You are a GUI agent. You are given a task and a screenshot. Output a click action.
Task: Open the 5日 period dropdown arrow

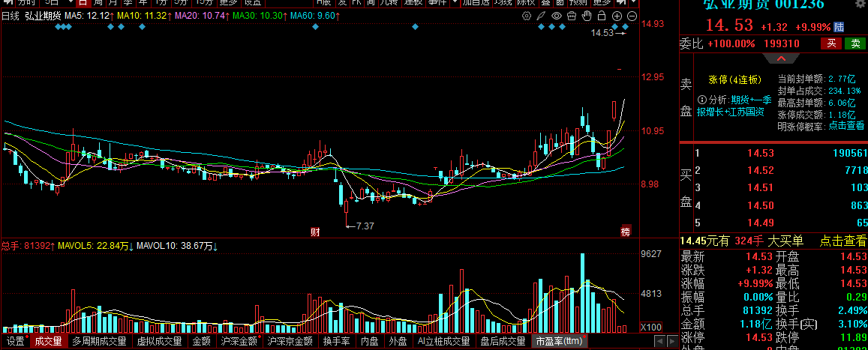click(71, 2)
